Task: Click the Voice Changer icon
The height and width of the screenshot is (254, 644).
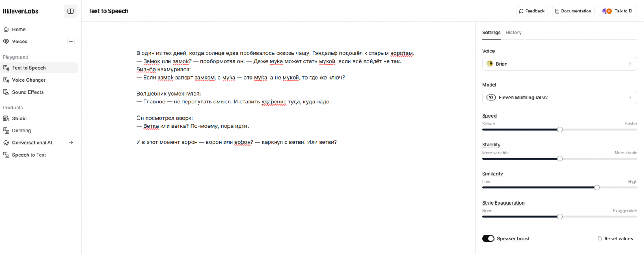Action: (6, 80)
